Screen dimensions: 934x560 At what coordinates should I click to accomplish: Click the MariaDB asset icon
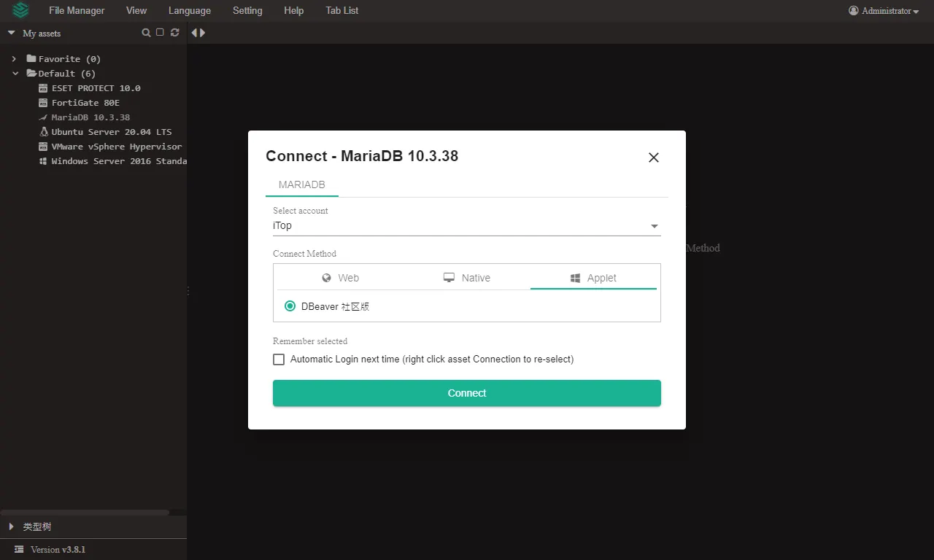point(43,117)
